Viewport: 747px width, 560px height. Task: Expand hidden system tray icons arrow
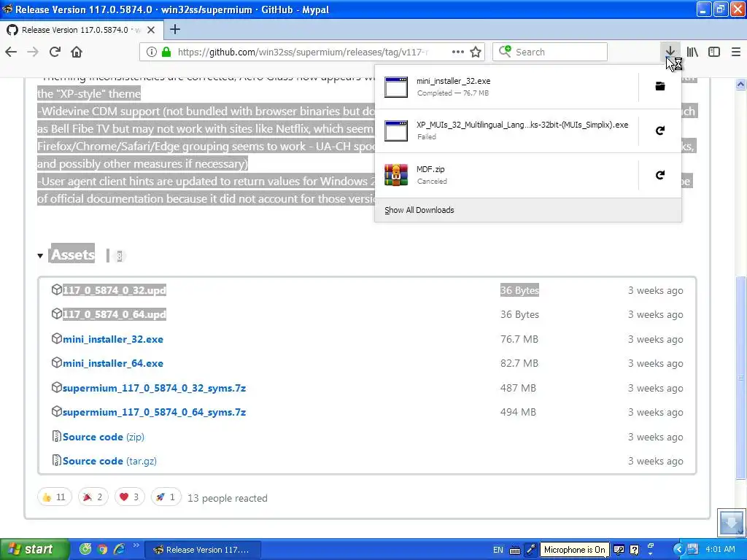click(x=679, y=550)
